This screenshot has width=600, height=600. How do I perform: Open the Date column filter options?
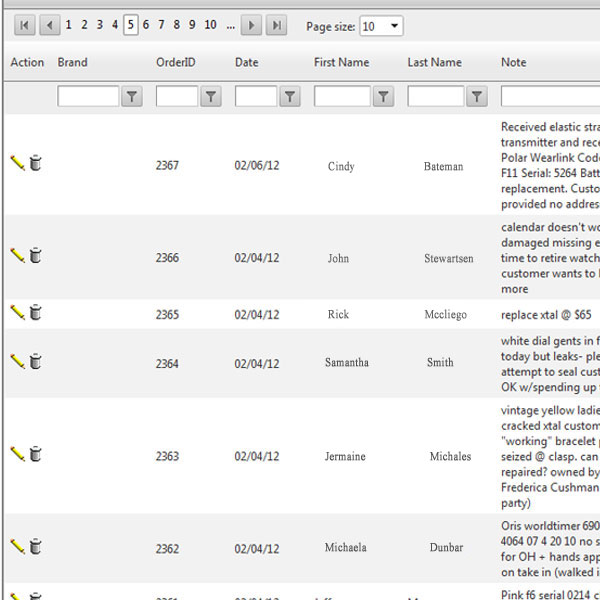290,96
